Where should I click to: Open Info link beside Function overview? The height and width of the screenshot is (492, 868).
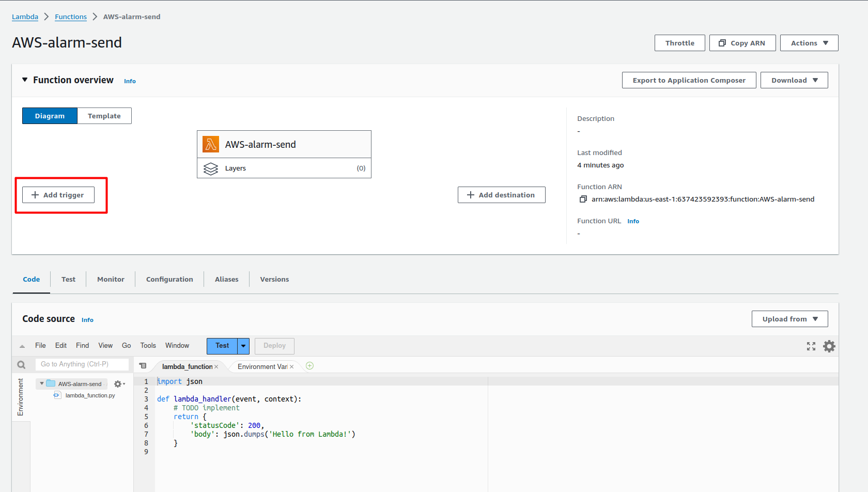(130, 81)
